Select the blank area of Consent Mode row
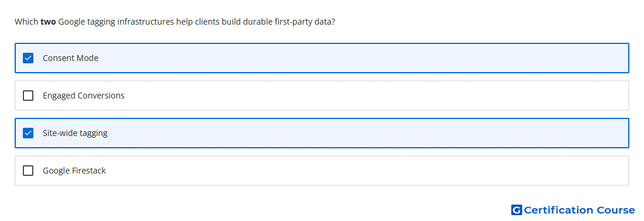 coord(361,58)
